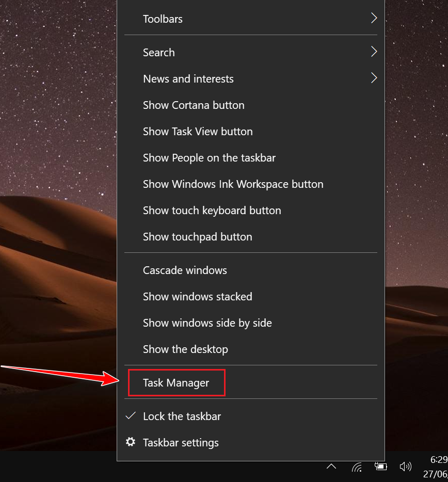Enable Show Windows Ink Workspace button
The width and height of the screenshot is (448, 482).
tap(233, 184)
